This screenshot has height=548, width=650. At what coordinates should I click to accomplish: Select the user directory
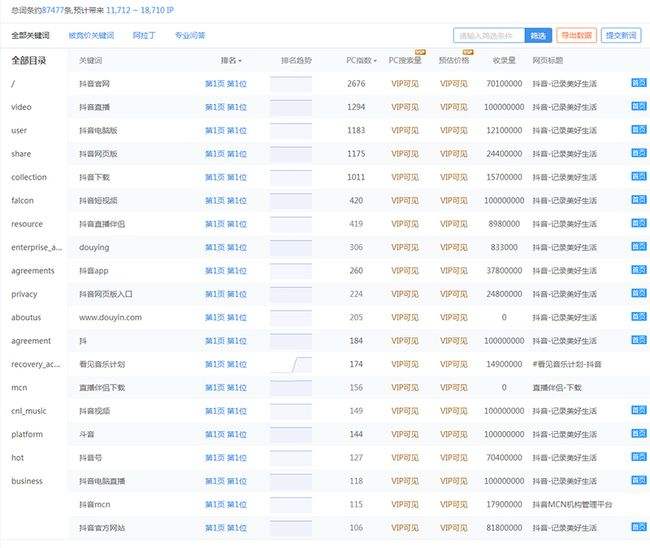click(x=19, y=131)
